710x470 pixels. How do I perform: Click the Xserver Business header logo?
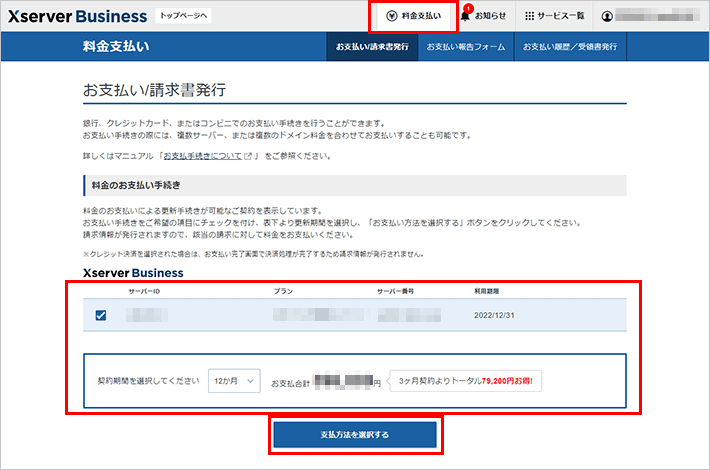77,16
